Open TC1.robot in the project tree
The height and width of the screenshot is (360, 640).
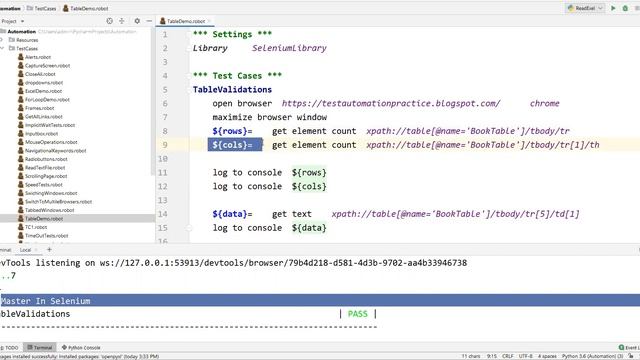(36, 227)
